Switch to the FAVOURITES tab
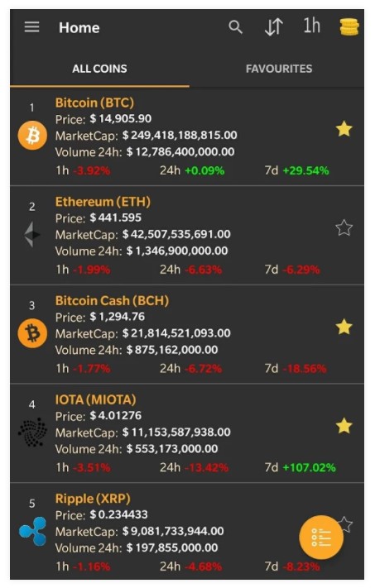Screen dimensions: 375x588 [279, 69]
